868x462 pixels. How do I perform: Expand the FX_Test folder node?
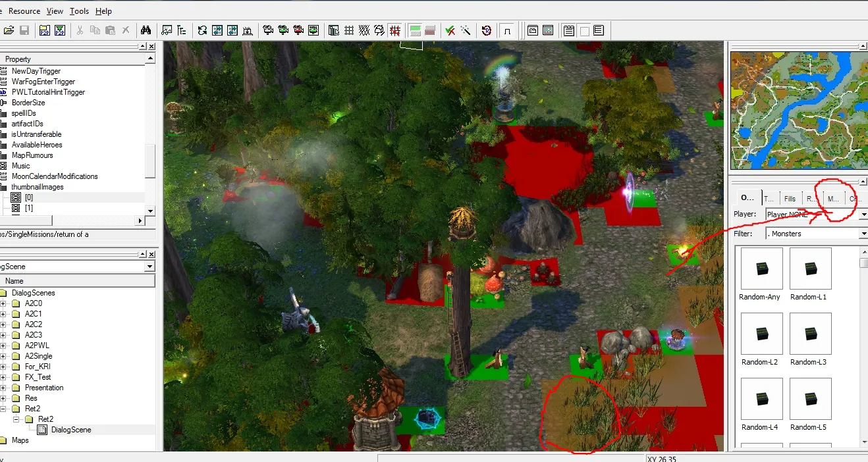tap(4, 377)
